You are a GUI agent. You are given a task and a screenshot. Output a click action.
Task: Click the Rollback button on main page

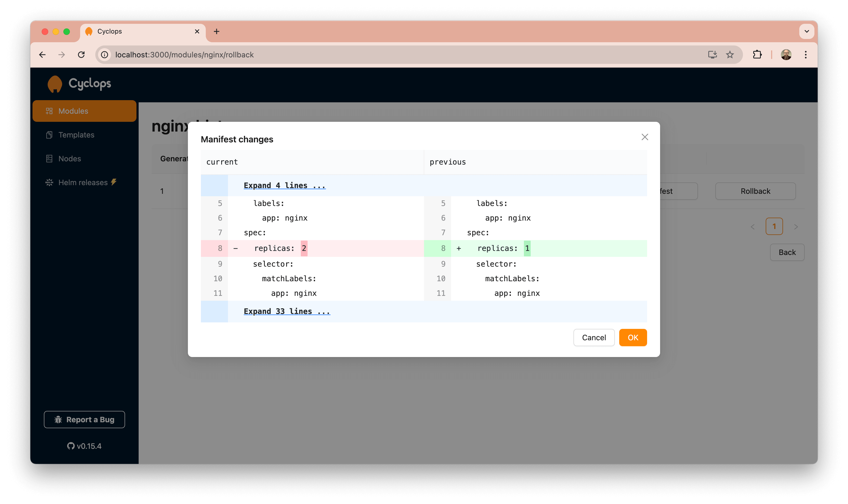(755, 191)
